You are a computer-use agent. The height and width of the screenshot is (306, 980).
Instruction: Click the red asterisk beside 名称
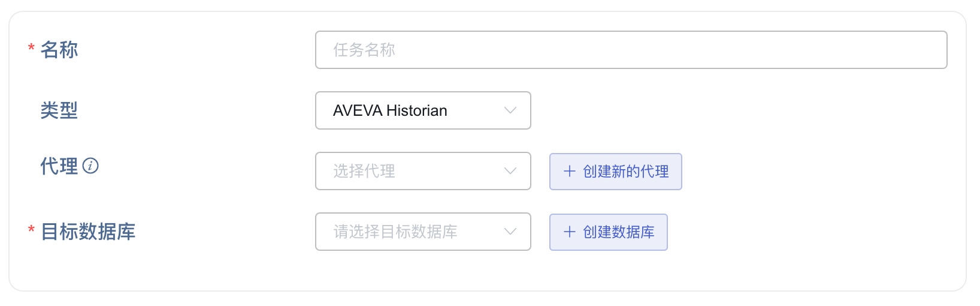(31, 48)
